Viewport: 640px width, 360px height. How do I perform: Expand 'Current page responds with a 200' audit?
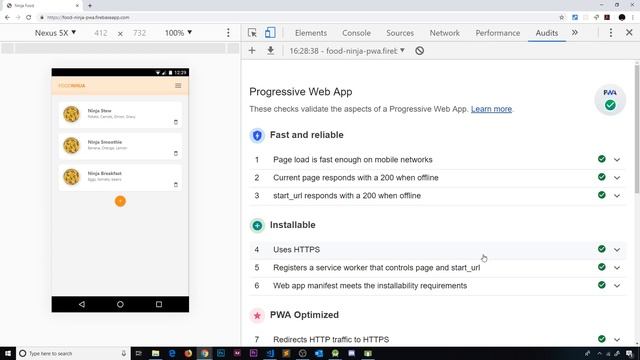tap(617, 178)
